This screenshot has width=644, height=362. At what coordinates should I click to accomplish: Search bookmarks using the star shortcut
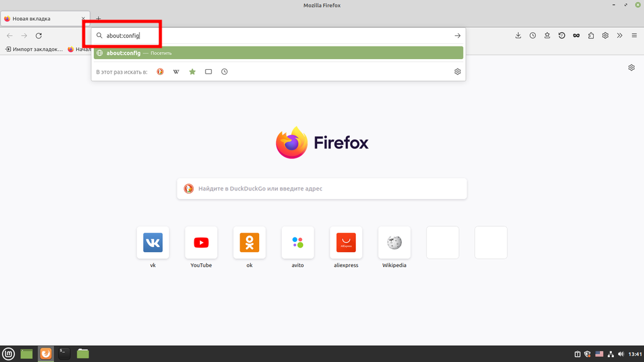click(x=192, y=72)
